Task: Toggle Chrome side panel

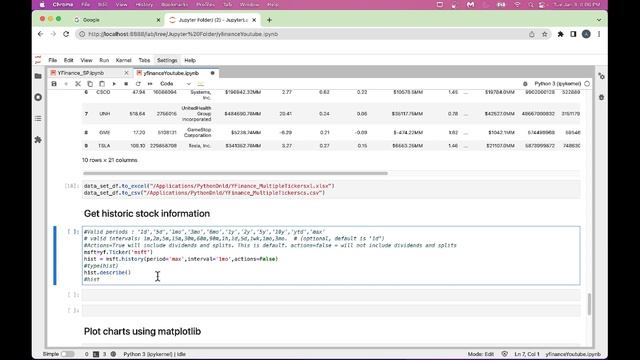Action: click(x=573, y=34)
